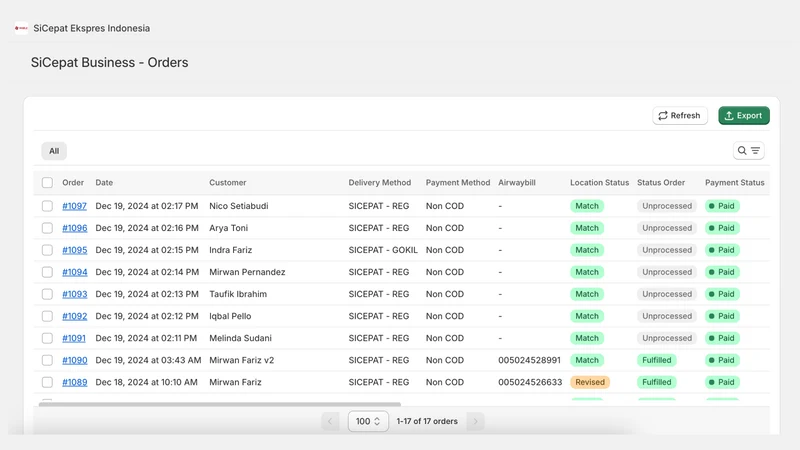
Task: Open order #1094 link
Action: click(x=74, y=272)
